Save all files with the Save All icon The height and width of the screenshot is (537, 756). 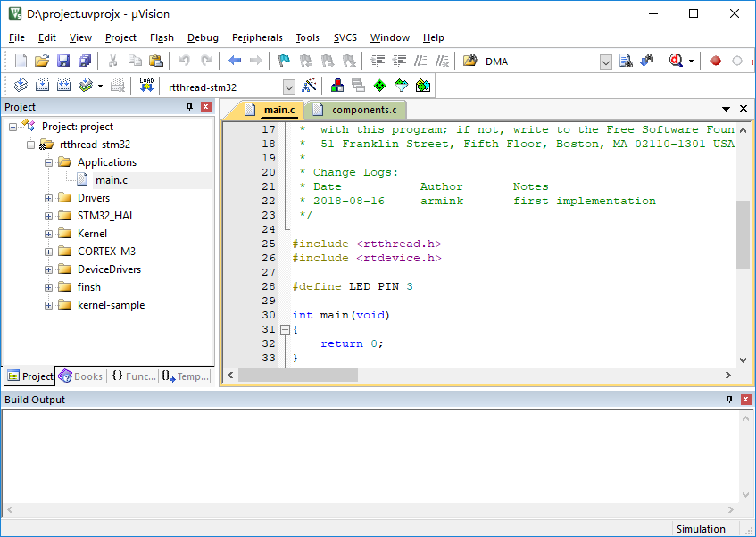[x=85, y=61]
